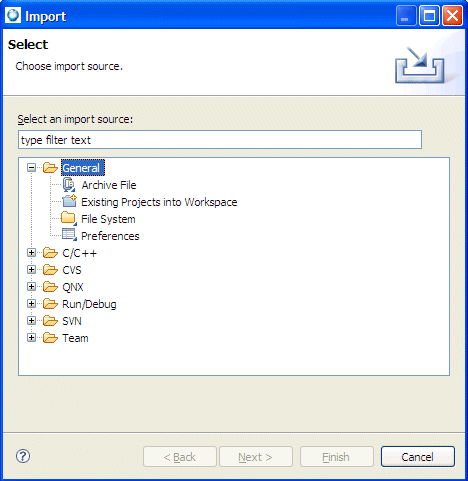Click the Archive File import icon
This screenshot has width=468, height=481.
(x=69, y=185)
